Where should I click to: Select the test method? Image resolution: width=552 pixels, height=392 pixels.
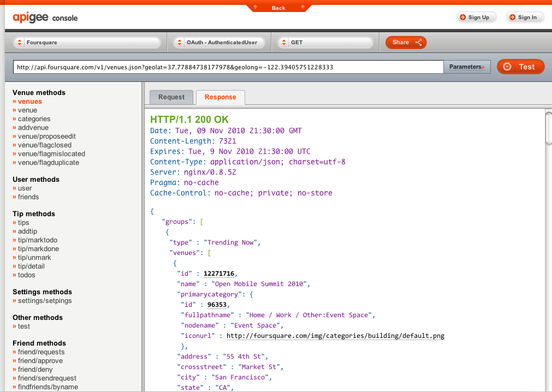(24, 326)
